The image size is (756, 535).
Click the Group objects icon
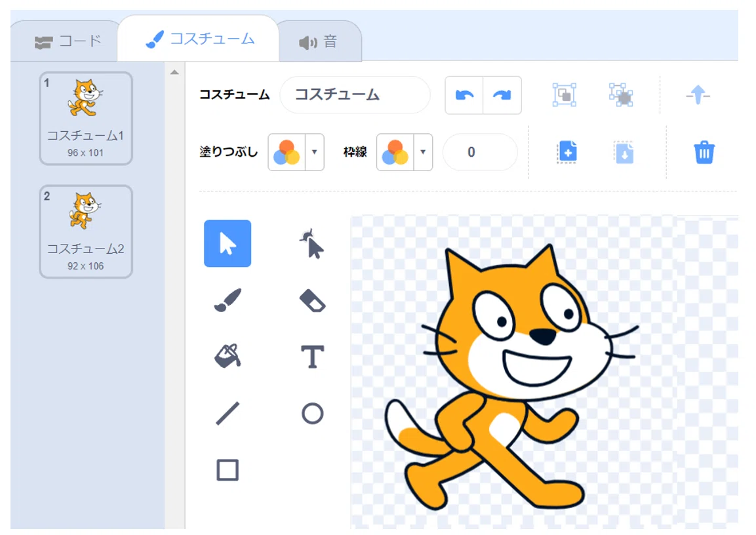[564, 95]
